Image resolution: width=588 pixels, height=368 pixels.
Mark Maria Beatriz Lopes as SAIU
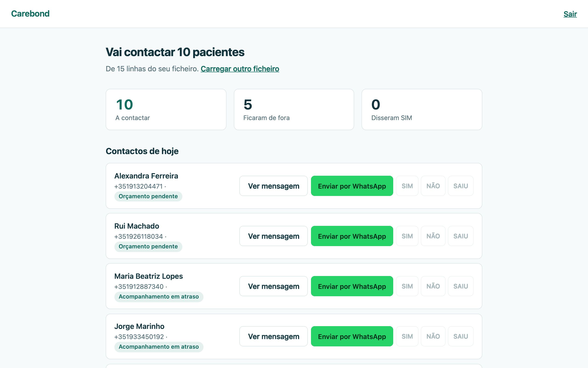461,286
